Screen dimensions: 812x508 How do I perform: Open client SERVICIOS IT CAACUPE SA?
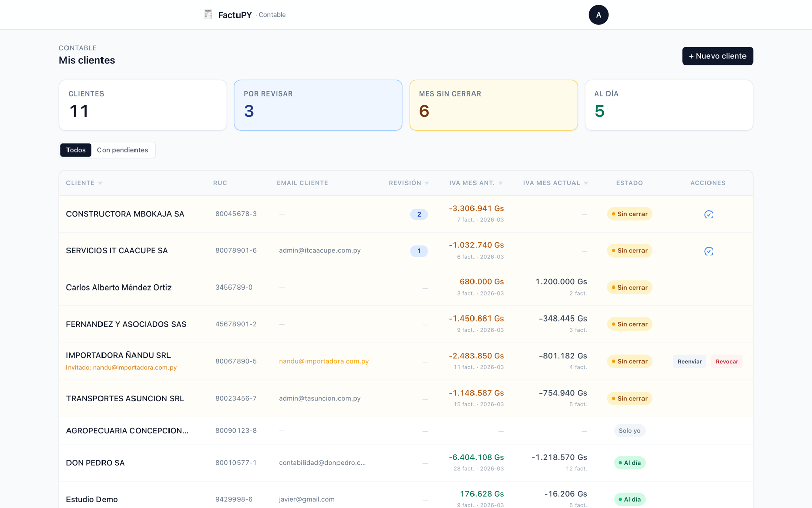[117, 250]
